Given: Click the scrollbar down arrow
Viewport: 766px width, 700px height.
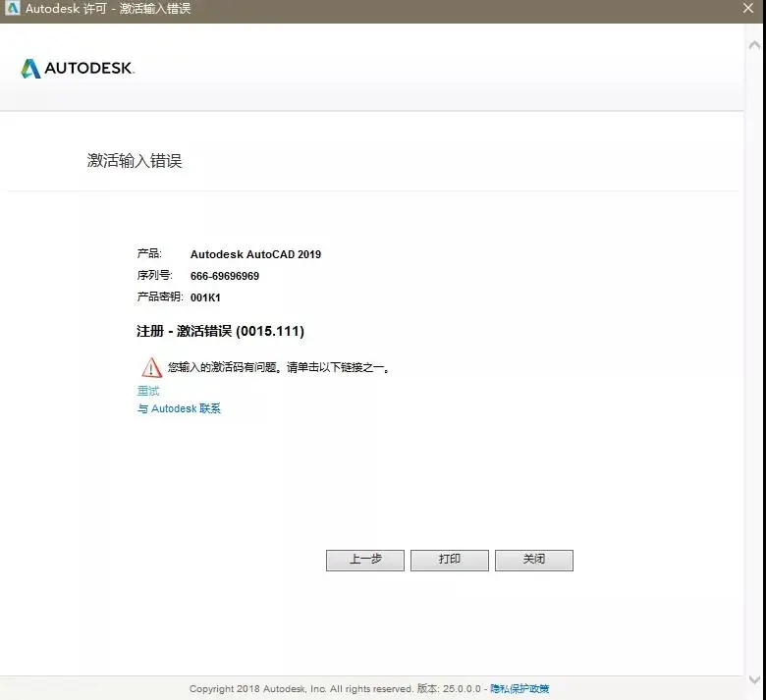Looking at the screenshot, I should pyautogui.click(x=754, y=679).
